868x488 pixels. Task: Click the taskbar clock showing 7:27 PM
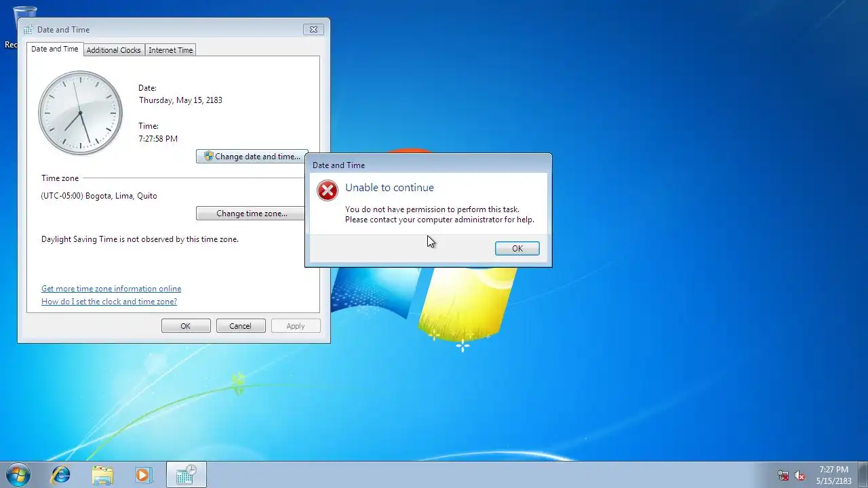[833, 474]
